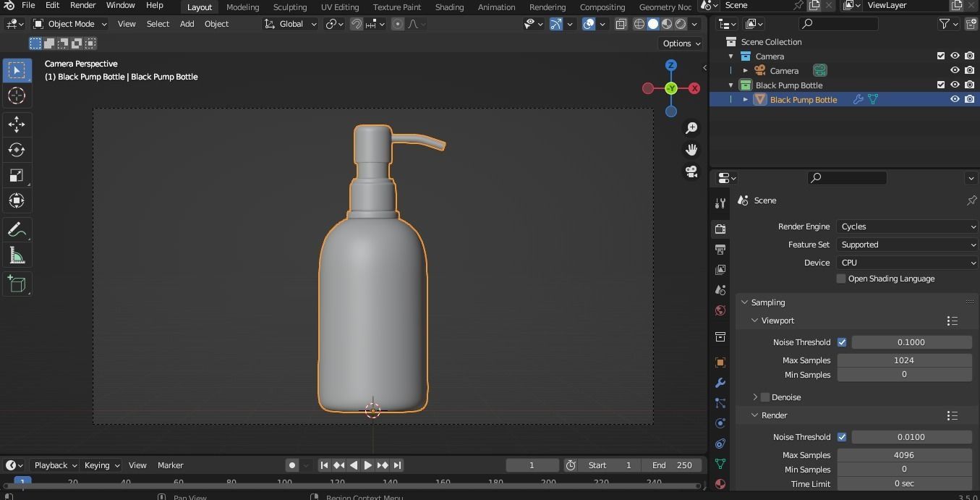
Task: Choose the Move tool
Action: 17,124
